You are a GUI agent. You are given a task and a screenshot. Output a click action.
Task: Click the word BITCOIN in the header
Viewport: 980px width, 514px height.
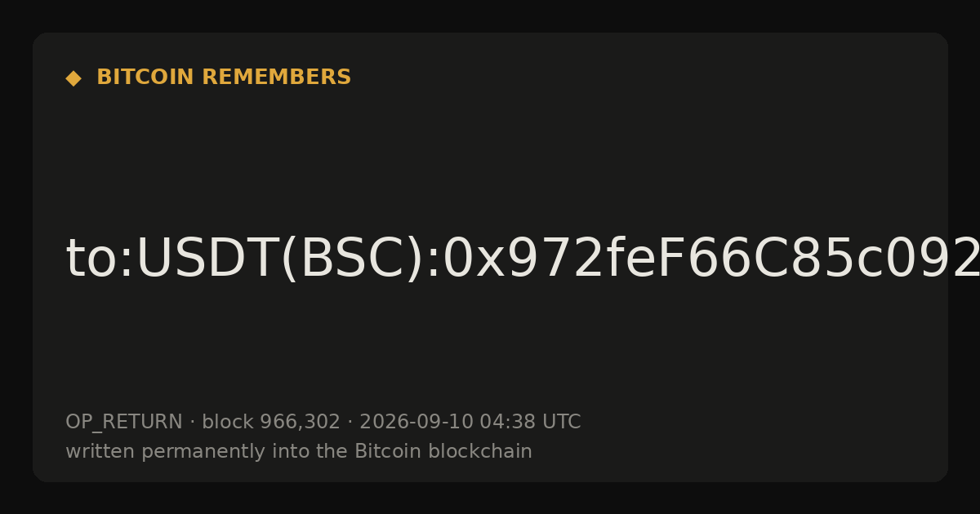(x=145, y=78)
